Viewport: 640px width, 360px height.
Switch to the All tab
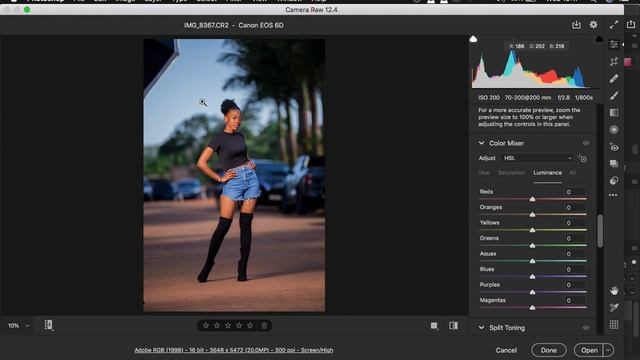pyautogui.click(x=573, y=173)
